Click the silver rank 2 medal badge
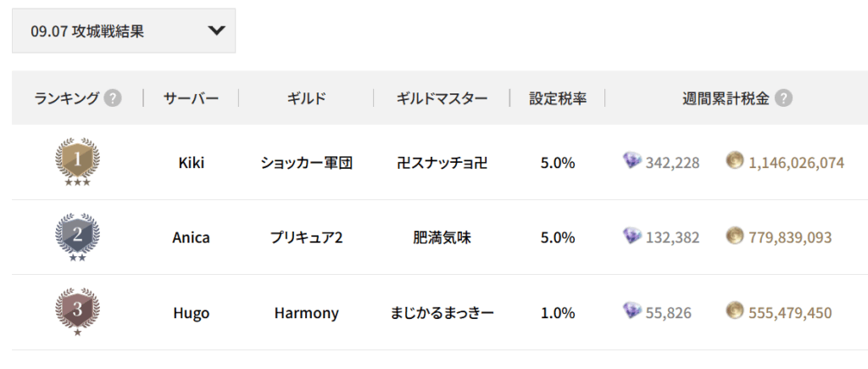 77,237
